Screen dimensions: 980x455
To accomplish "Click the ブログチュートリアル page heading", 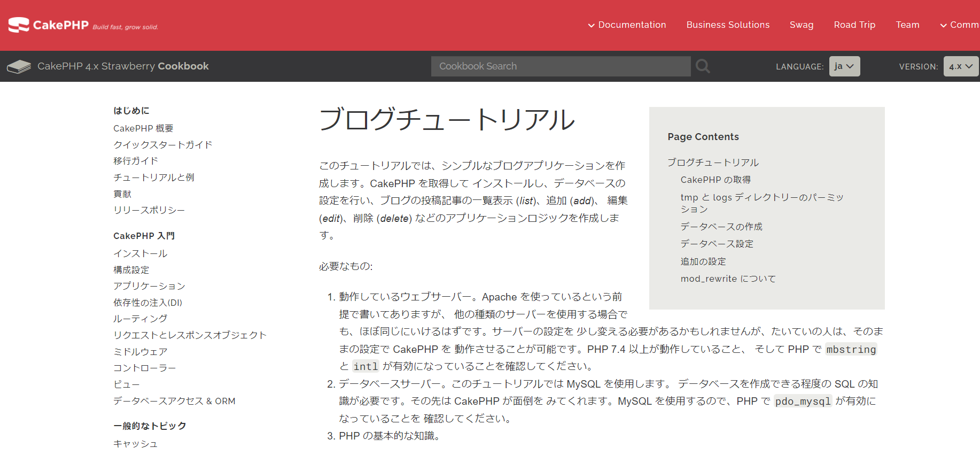I will pos(447,119).
